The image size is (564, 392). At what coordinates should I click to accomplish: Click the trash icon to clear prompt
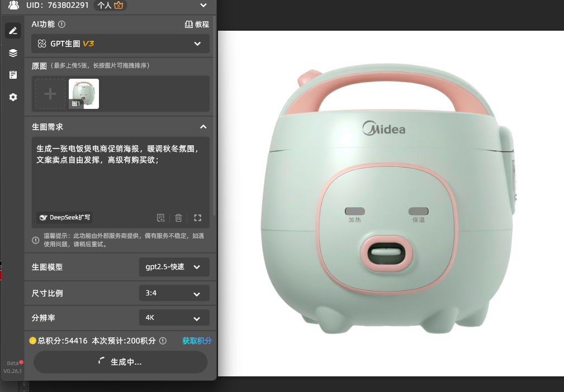coord(178,217)
